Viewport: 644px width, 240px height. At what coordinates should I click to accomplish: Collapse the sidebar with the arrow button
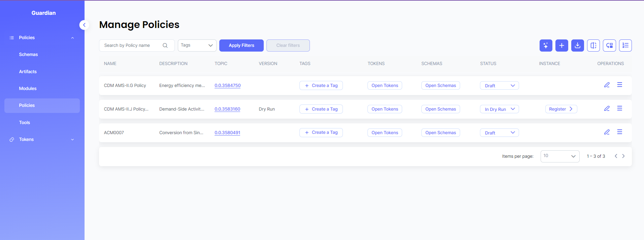pyautogui.click(x=84, y=25)
